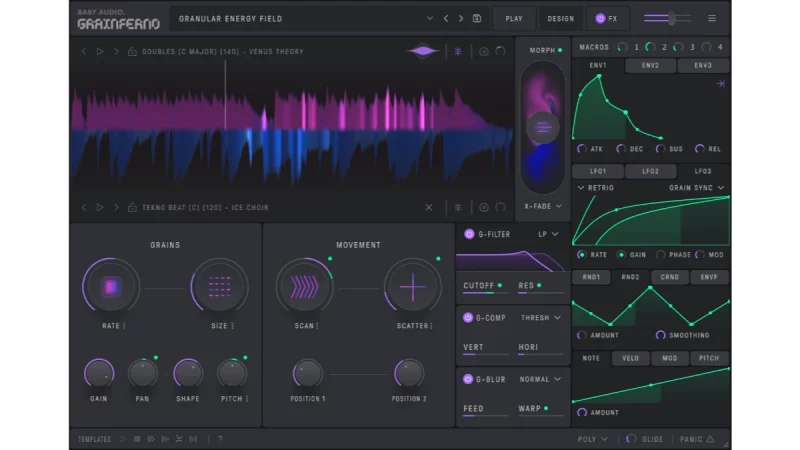Screen dimensions: 800x450
Task: Click the Panic warning button
Action: coord(696,439)
